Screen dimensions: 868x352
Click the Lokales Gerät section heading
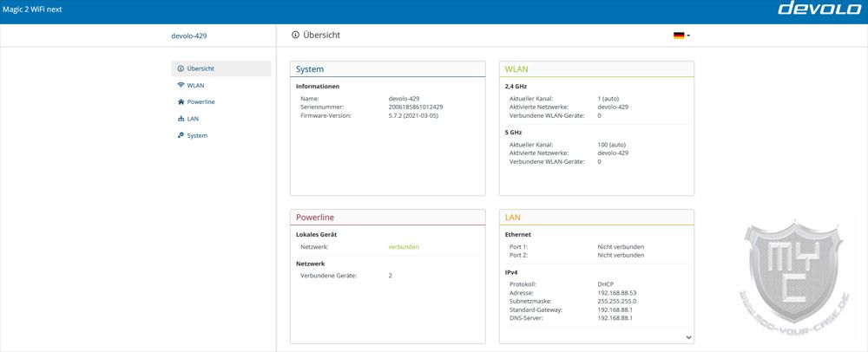317,234
